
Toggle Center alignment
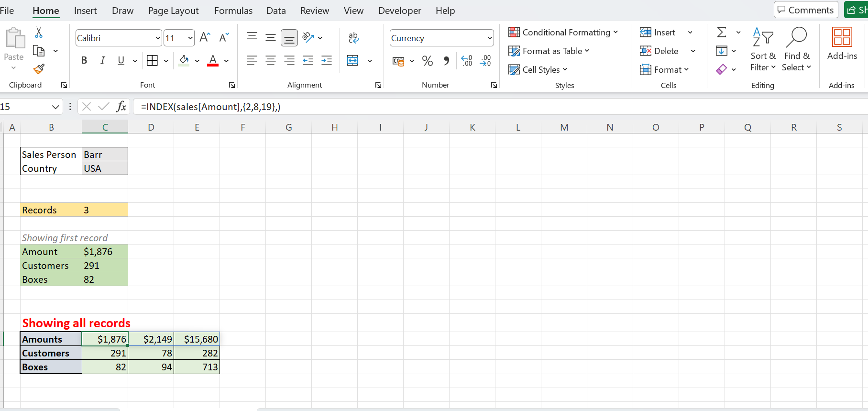coord(271,60)
